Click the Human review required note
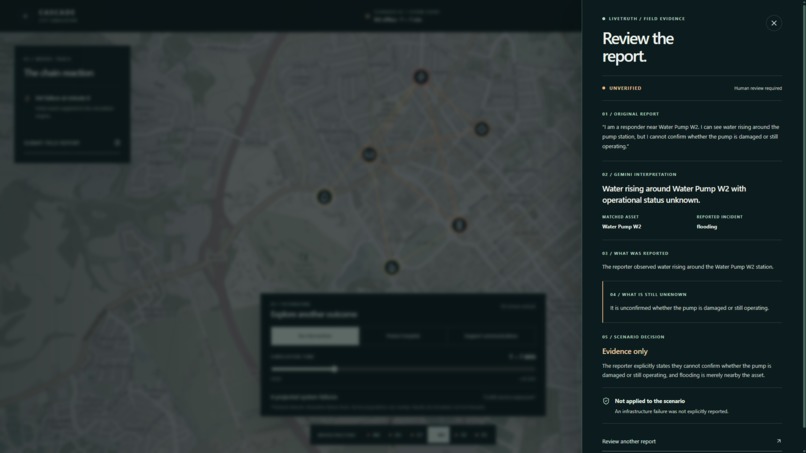This screenshot has width=806, height=453. point(758,88)
